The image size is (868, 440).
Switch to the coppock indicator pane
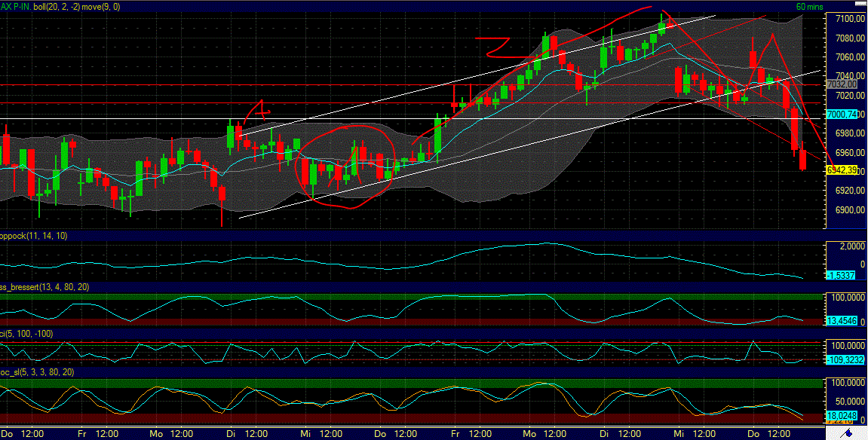click(x=415, y=256)
